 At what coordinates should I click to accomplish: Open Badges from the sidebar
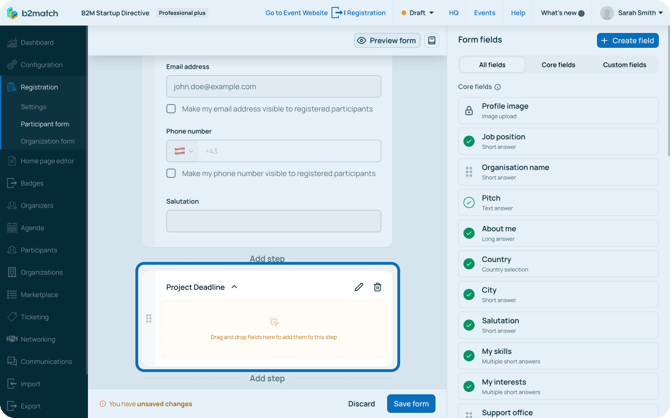click(x=31, y=183)
